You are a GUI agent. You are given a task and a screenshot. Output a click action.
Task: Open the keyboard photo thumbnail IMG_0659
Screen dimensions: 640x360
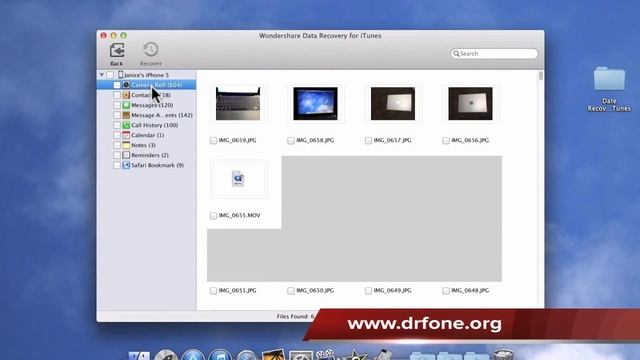pyautogui.click(x=238, y=103)
